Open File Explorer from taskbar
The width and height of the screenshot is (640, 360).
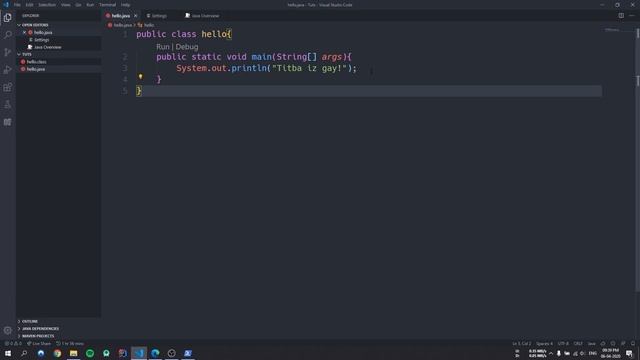[73, 353]
